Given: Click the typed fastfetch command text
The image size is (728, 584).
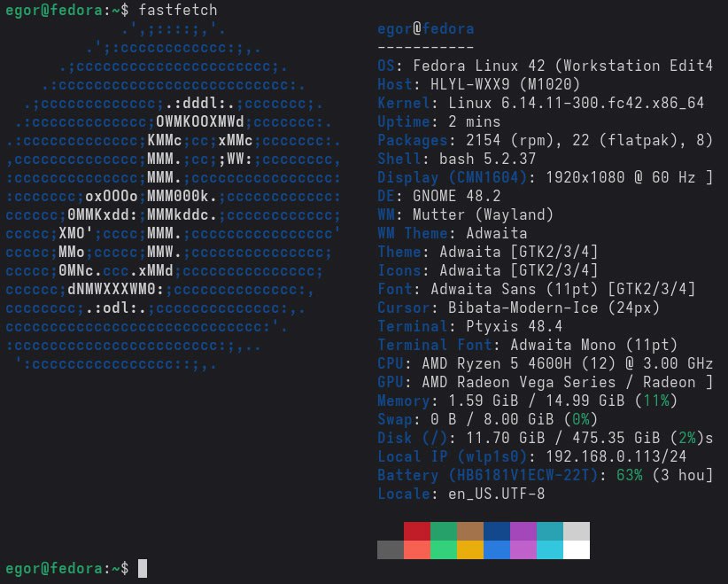Looking at the screenshot, I should pos(178,10).
